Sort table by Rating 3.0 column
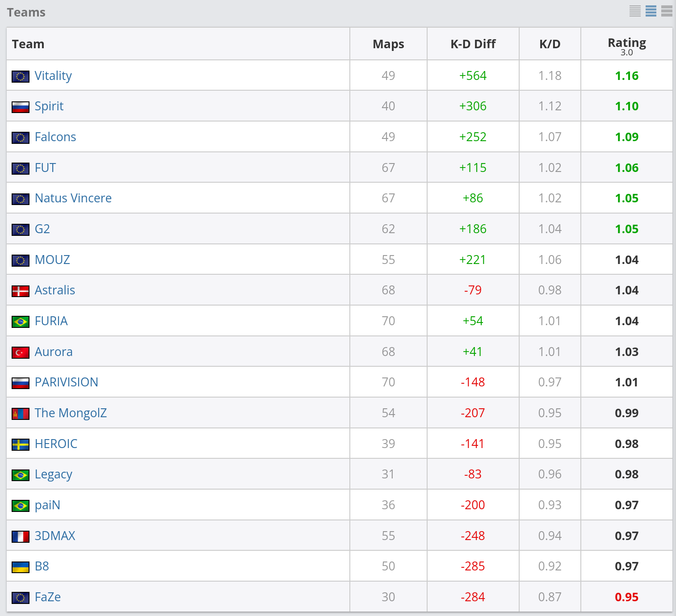This screenshot has height=616, width=676. click(627, 44)
